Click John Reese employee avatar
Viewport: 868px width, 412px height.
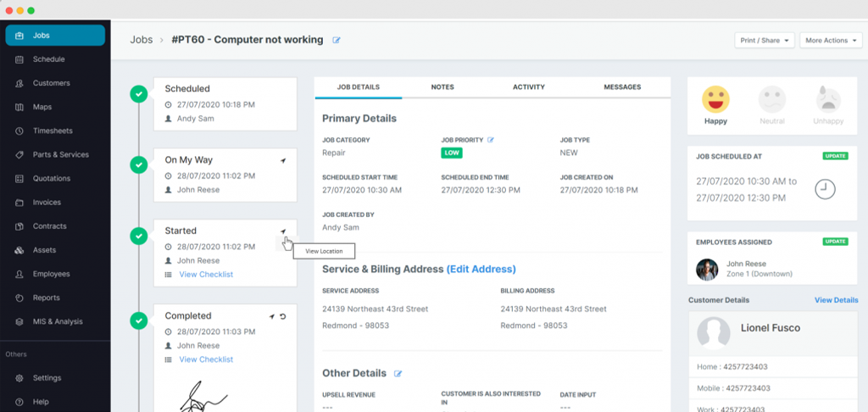(x=707, y=270)
